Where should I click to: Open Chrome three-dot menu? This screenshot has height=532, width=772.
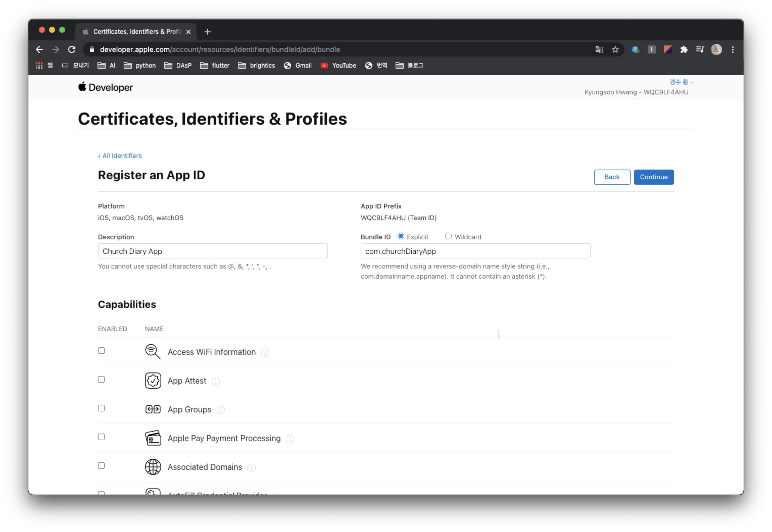click(733, 50)
